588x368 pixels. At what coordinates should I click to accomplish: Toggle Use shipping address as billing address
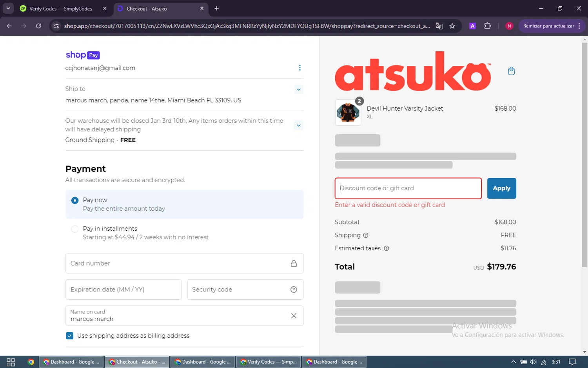[70, 336]
